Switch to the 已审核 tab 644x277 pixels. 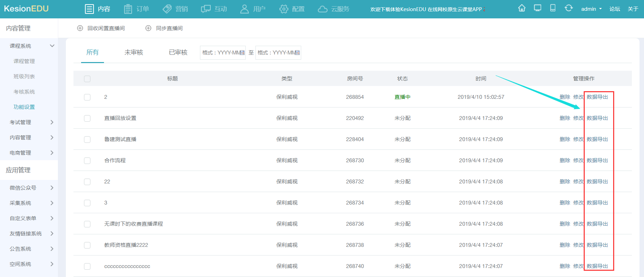tap(178, 52)
